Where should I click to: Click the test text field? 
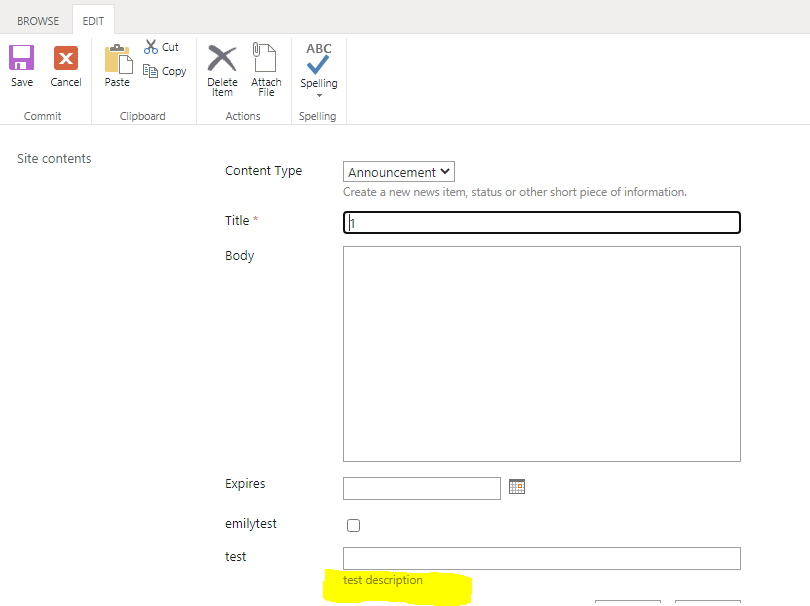(542, 558)
